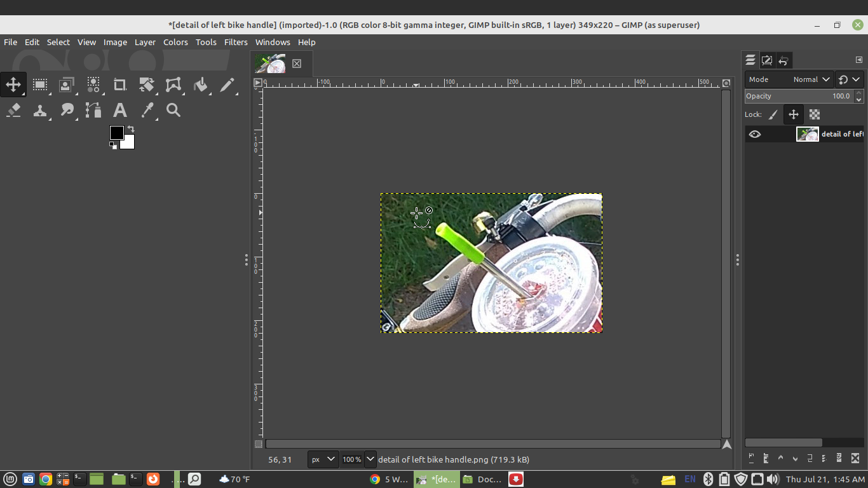Select the Text tool

119,111
